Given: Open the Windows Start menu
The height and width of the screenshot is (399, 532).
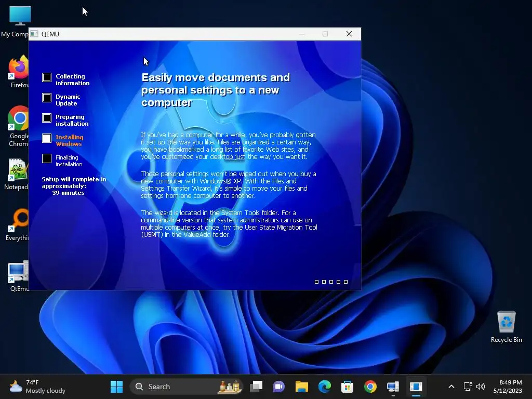Looking at the screenshot, I should point(117,387).
